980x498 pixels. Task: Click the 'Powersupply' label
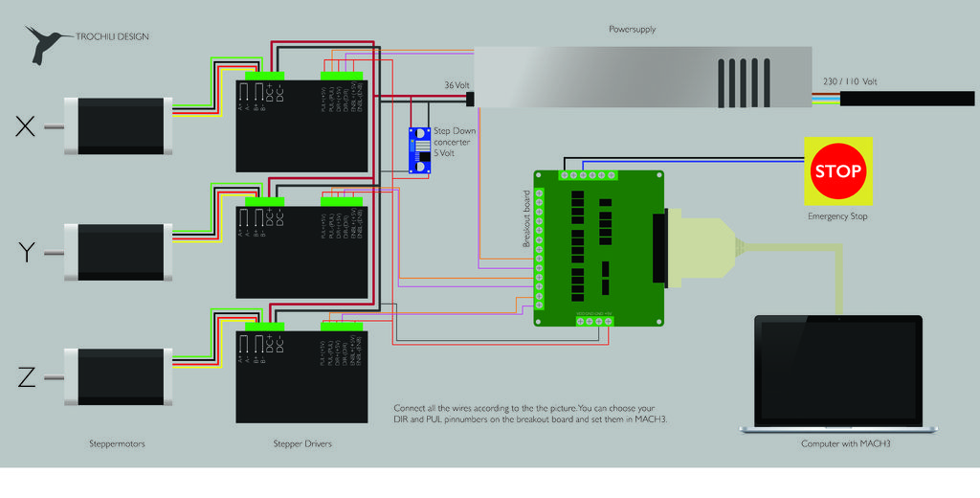point(633,30)
